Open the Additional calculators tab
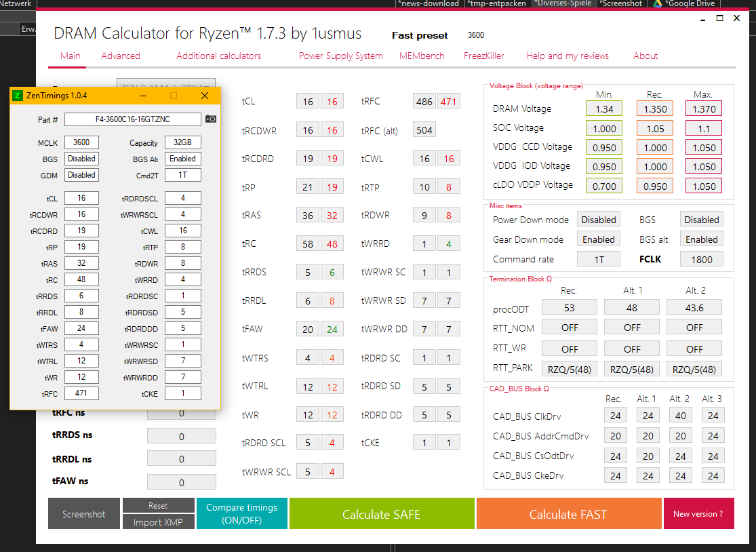Screen dimensions: 756x552 218,56
